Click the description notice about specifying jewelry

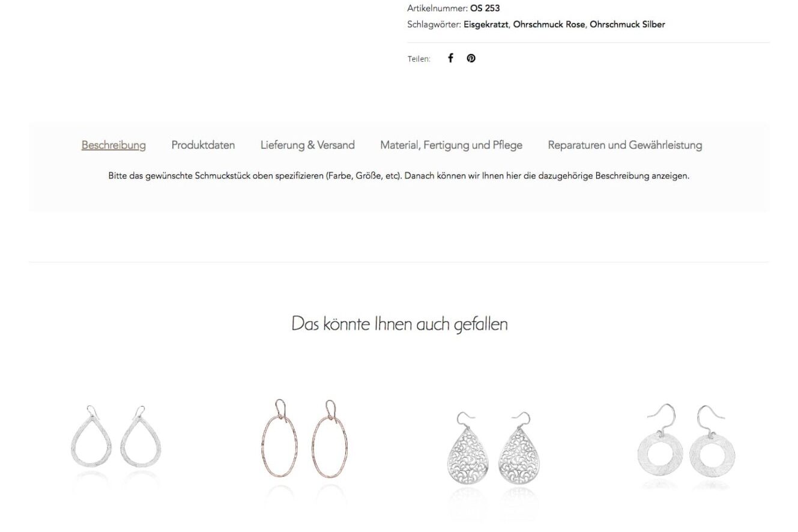click(x=399, y=177)
